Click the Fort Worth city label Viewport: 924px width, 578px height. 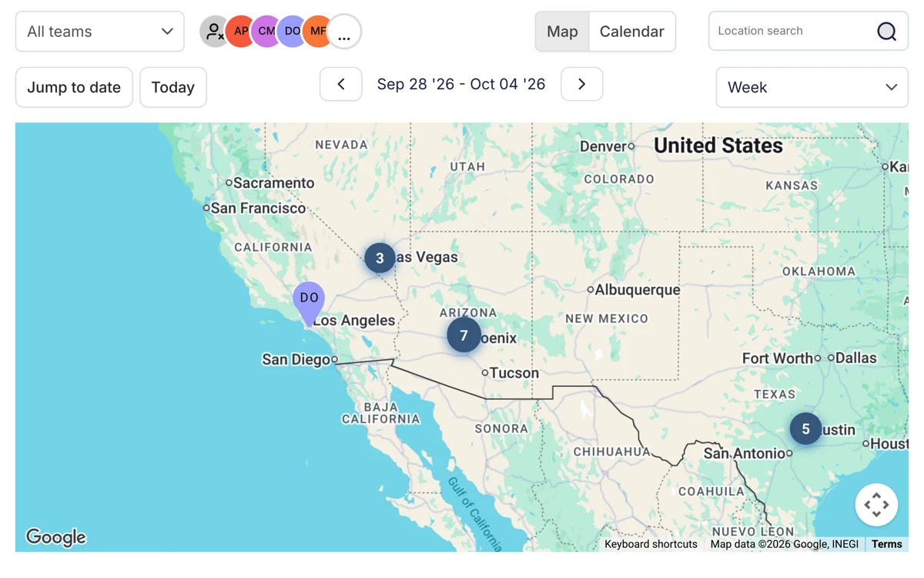point(778,358)
